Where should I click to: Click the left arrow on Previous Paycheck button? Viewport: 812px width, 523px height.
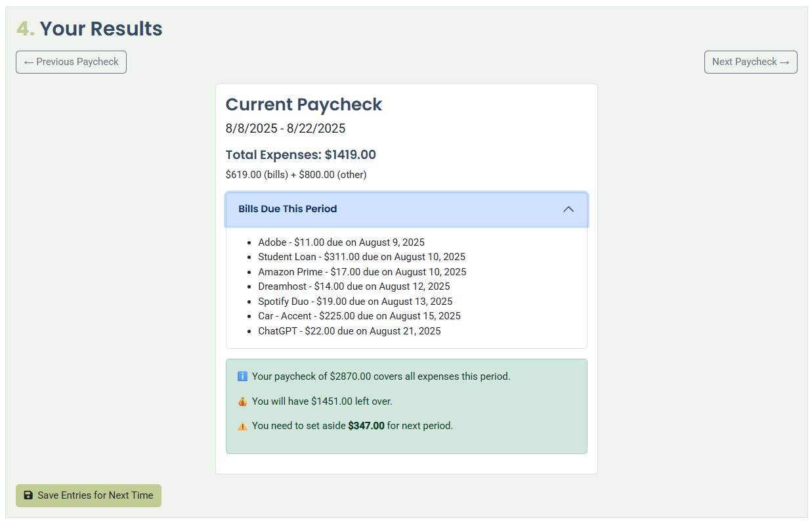tap(29, 62)
